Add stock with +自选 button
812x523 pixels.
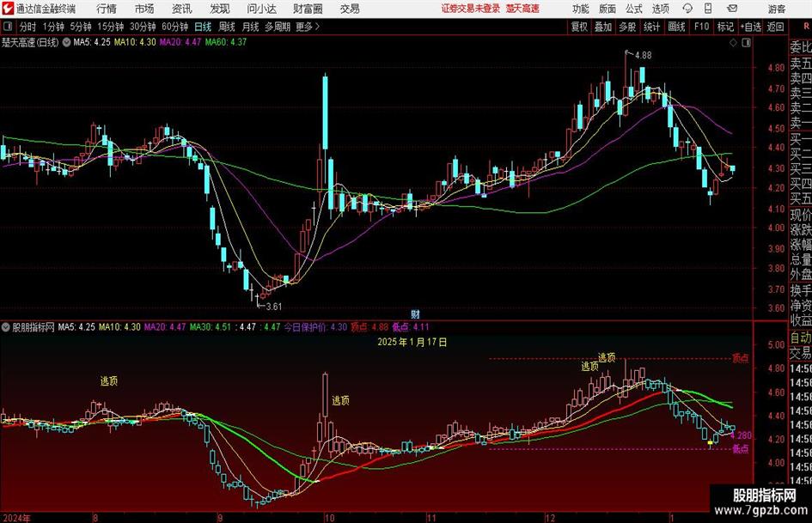751,27
